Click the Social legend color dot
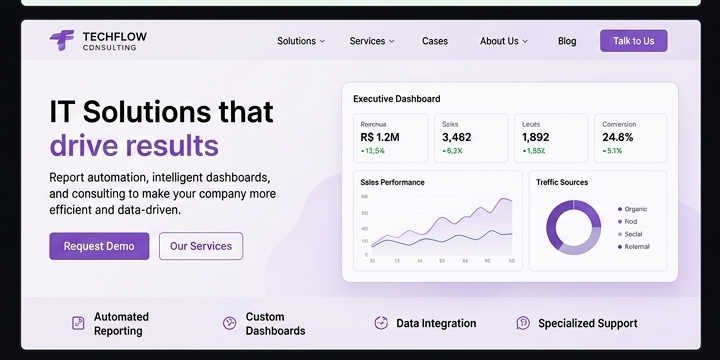This screenshot has height=360, width=720. click(x=620, y=234)
